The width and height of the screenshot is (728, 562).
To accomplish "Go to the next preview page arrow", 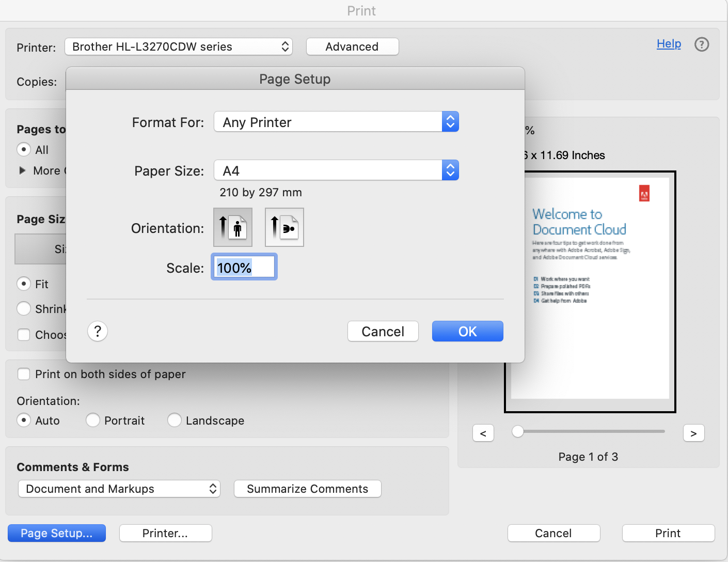I will [x=693, y=433].
